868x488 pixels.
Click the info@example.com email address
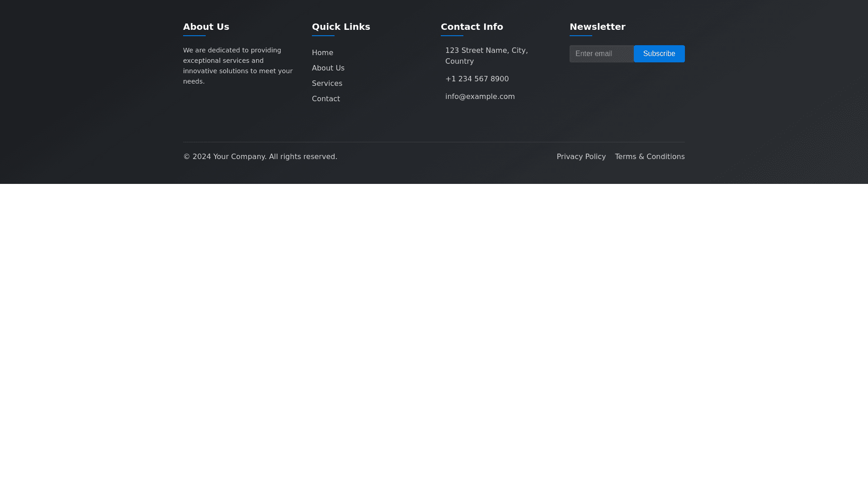click(480, 97)
